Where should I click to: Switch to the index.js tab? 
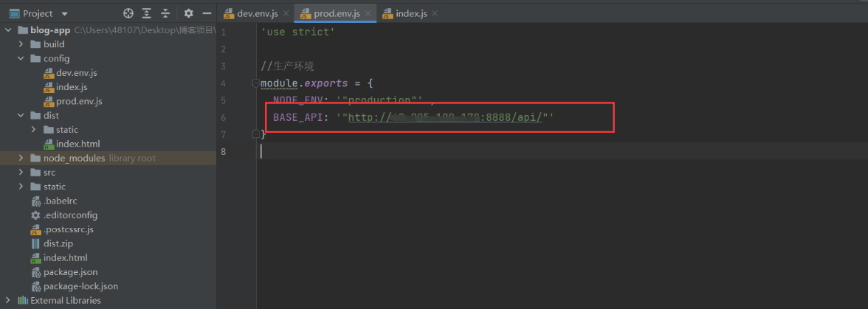pyautogui.click(x=411, y=13)
